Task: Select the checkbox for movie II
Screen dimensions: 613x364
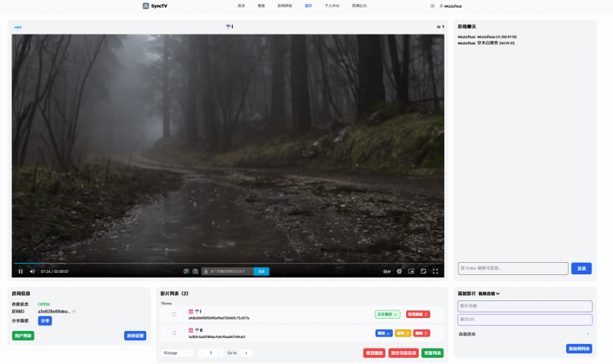Action: 175,333
